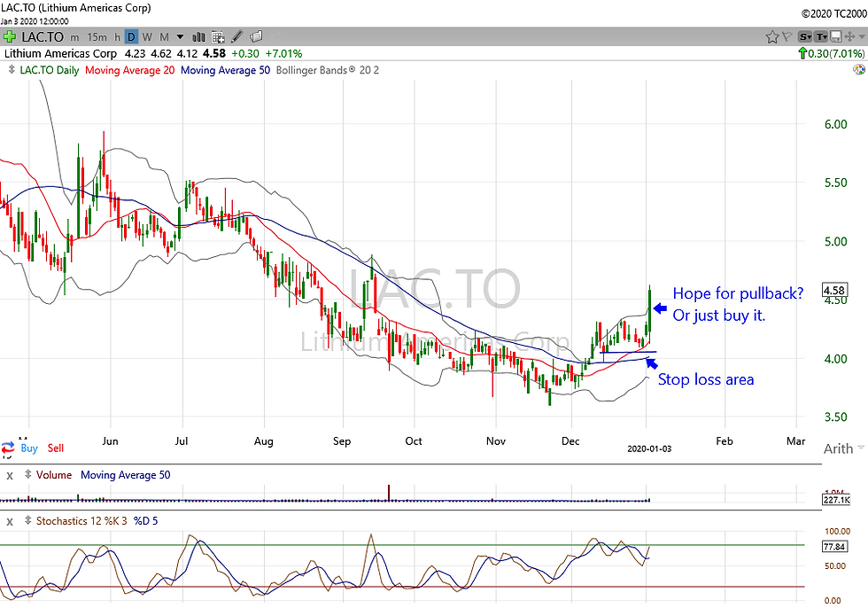Click the save floppy-disk icon

(835, 37)
